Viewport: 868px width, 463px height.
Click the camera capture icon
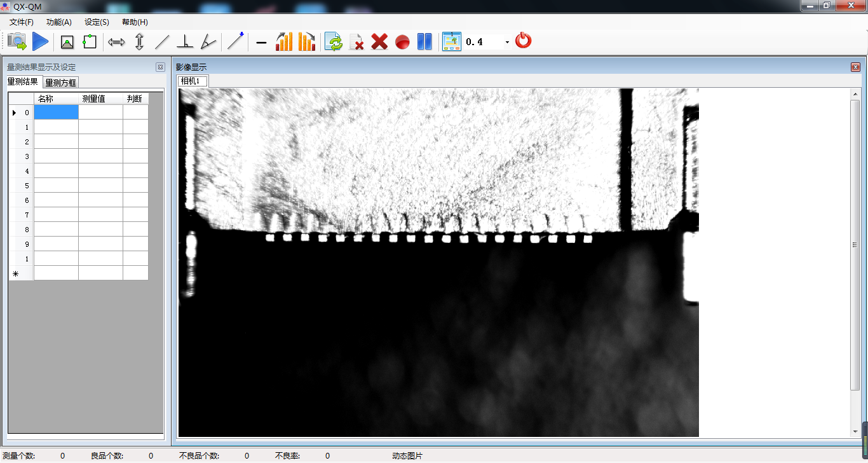[x=17, y=42]
